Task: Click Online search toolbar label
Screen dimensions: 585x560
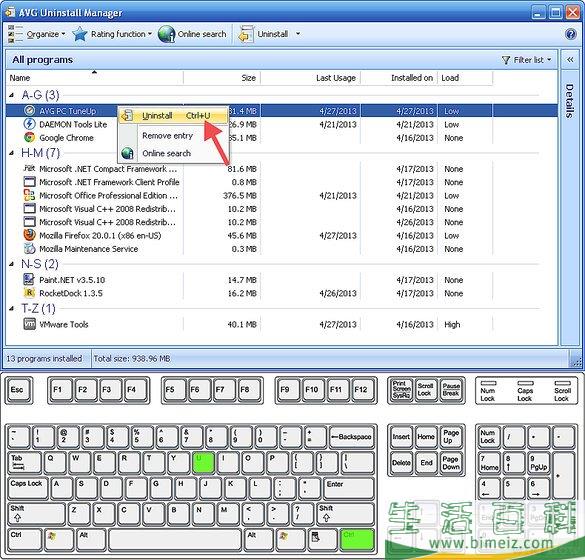Action: (202, 34)
